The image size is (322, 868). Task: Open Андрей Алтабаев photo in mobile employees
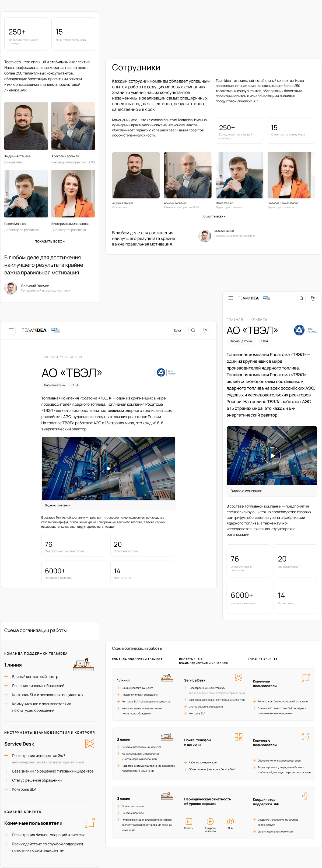[26, 126]
